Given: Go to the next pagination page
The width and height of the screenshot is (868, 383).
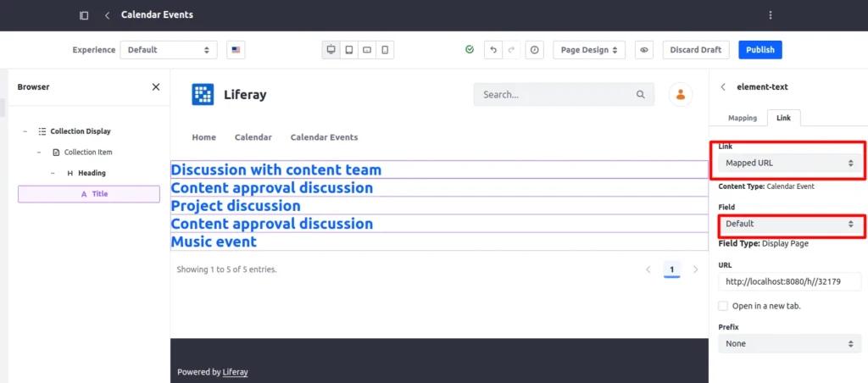Looking at the screenshot, I should [x=696, y=269].
